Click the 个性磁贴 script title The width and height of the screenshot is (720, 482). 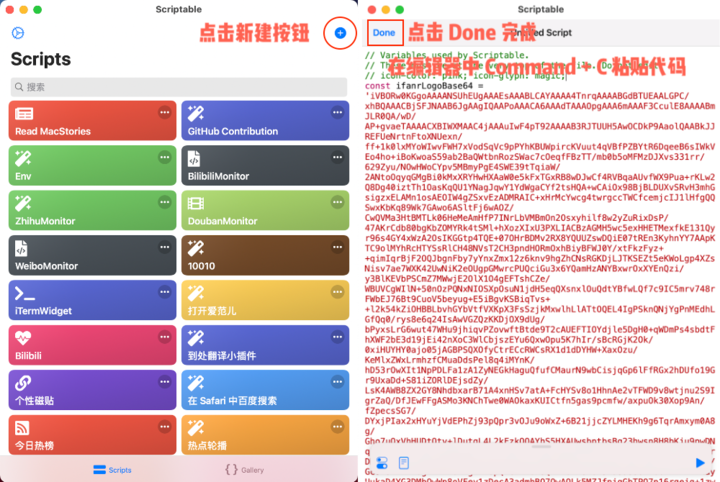(x=34, y=401)
